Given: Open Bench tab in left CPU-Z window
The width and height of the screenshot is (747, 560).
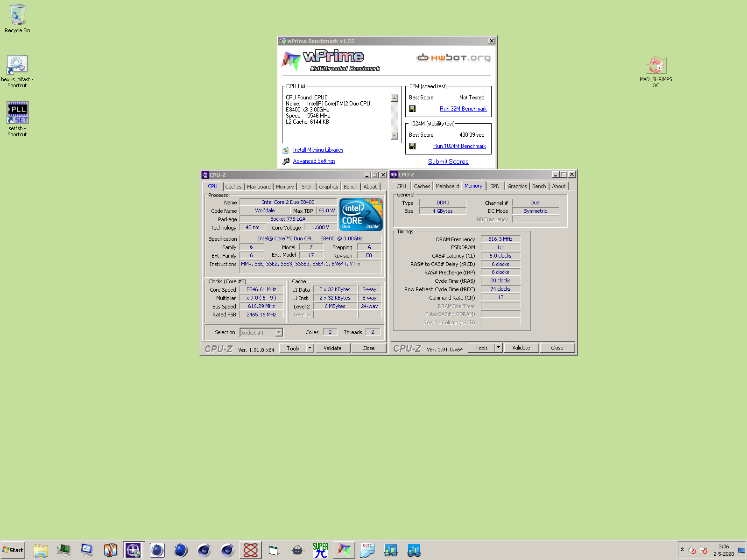Looking at the screenshot, I should 351,187.
